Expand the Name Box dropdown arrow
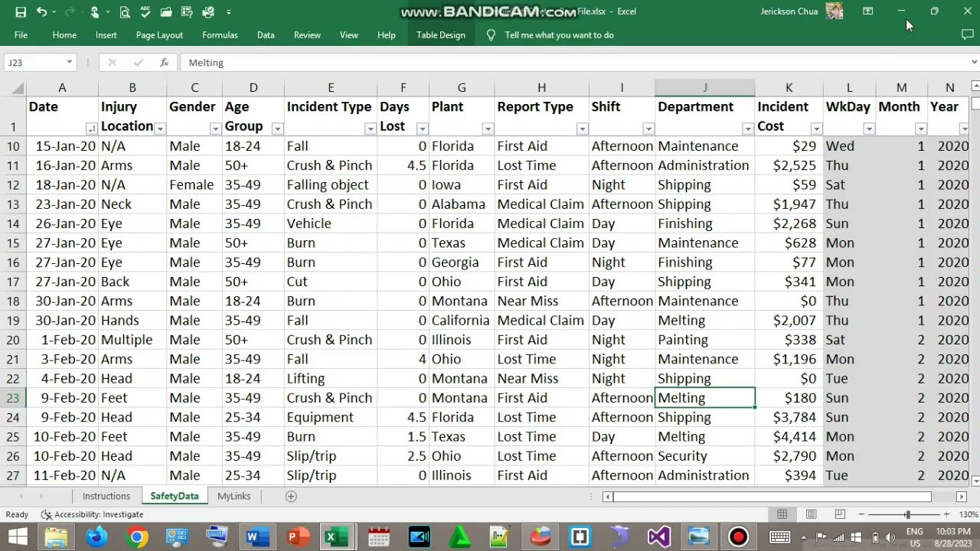This screenshot has width=980, height=551. 70,63
